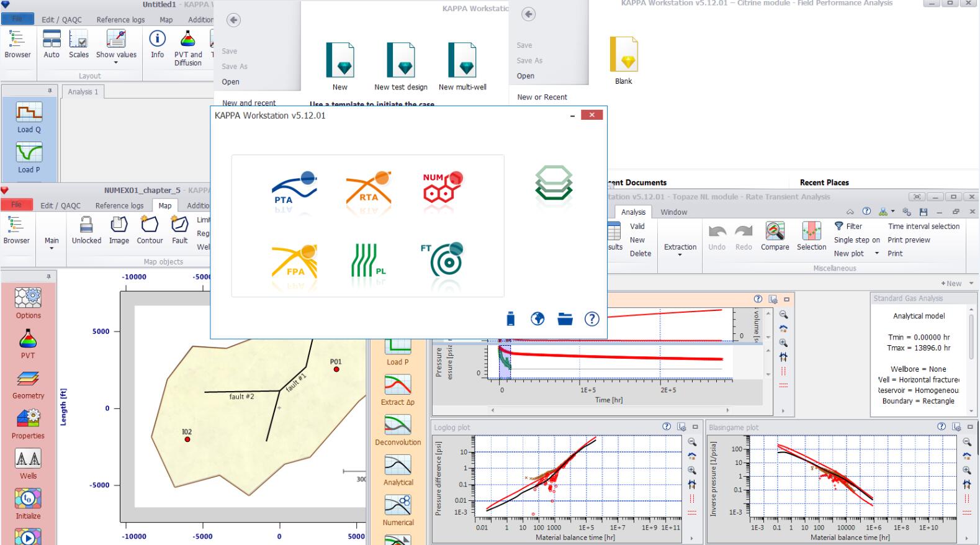Click Open in Citrine backstage menu
Screen dimensions: 980x545
coord(526,76)
